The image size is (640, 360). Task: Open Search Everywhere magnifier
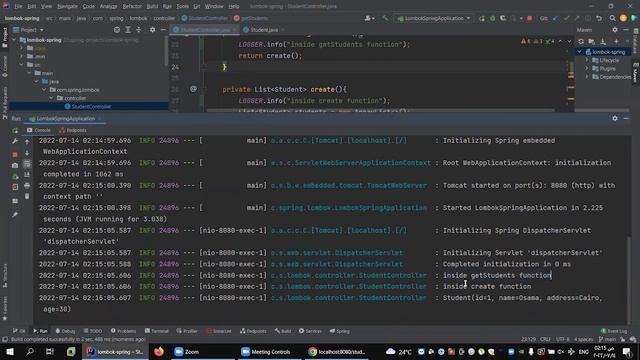coord(612,18)
